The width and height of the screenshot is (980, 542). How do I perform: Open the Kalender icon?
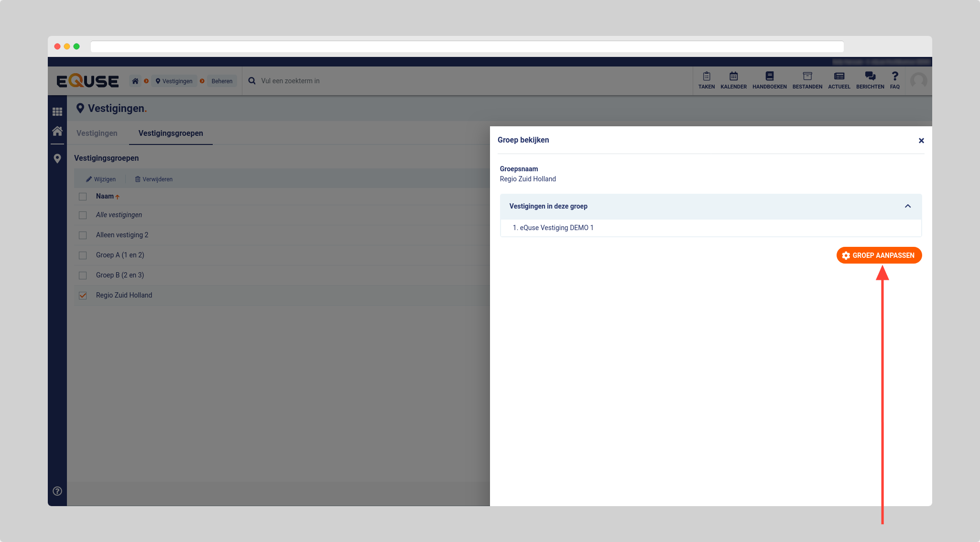click(733, 80)
